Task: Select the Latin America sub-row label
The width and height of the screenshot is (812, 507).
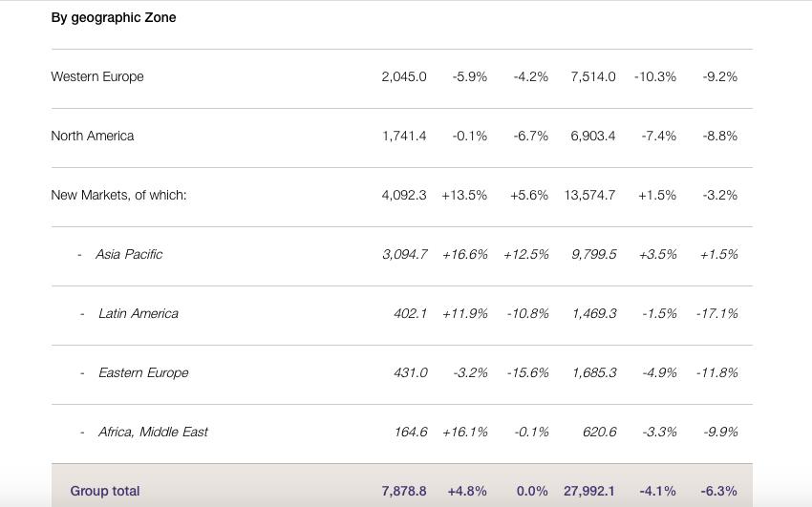Action: coord(139,313)
